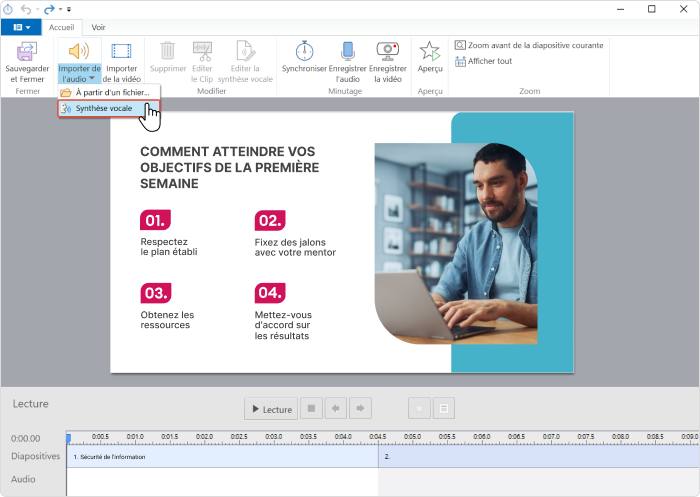Select slide 1 Sécurité de l'information block
The width and height of the screenshot is (700, 497).
point(222,456)
